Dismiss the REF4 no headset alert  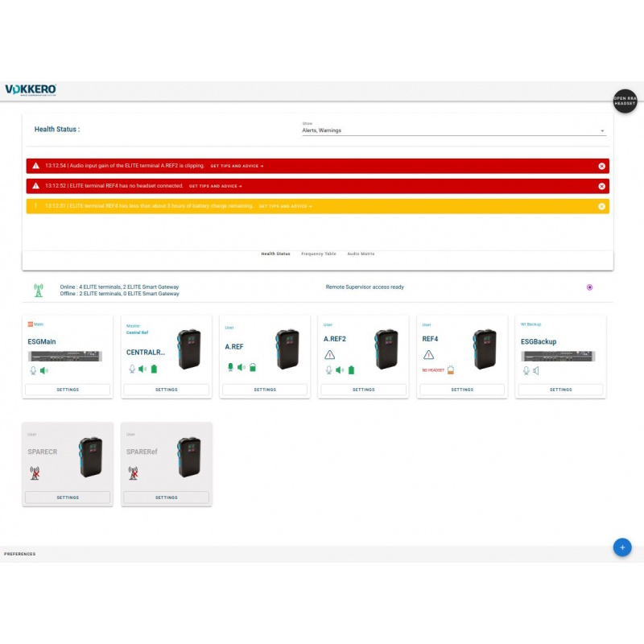(601, 186)
